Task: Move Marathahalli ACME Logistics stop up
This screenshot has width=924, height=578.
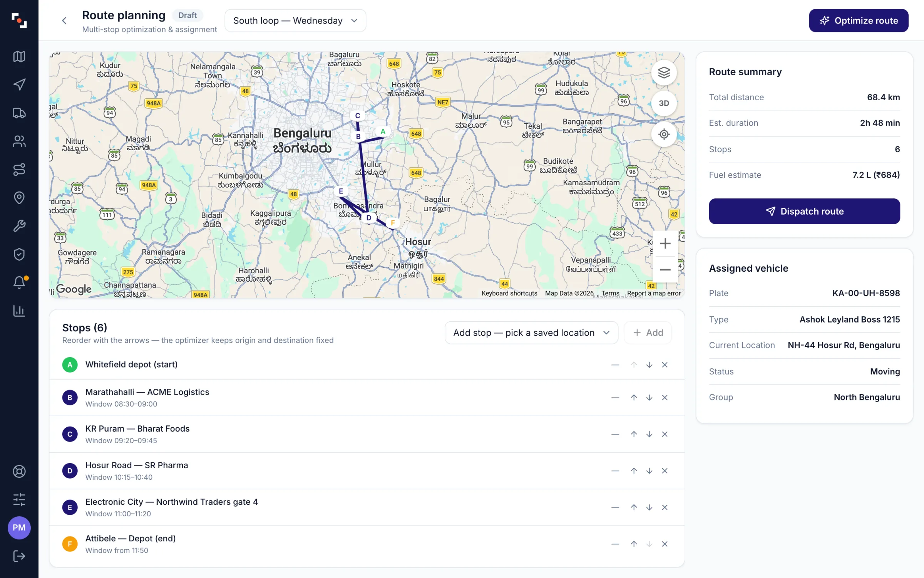Action: click(634, 397)
